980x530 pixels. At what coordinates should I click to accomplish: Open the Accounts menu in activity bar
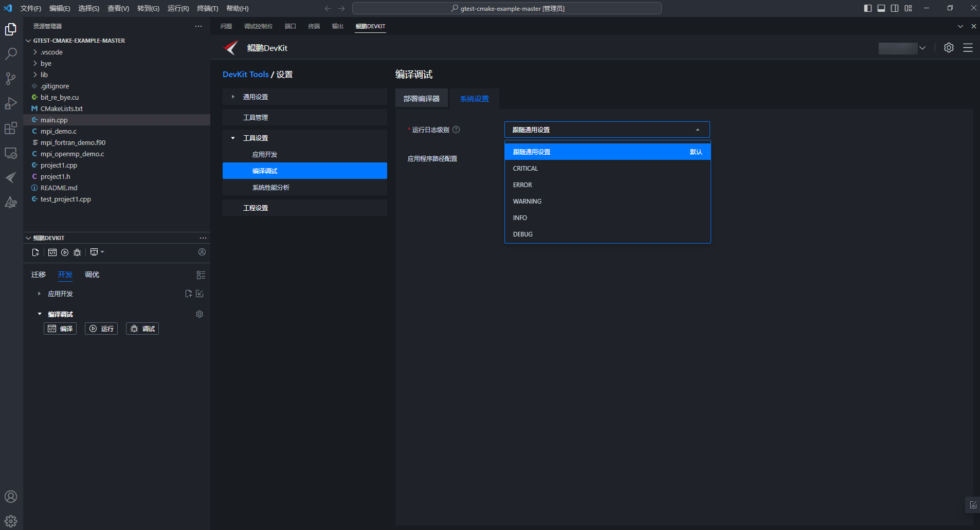[x=11, y=497]
